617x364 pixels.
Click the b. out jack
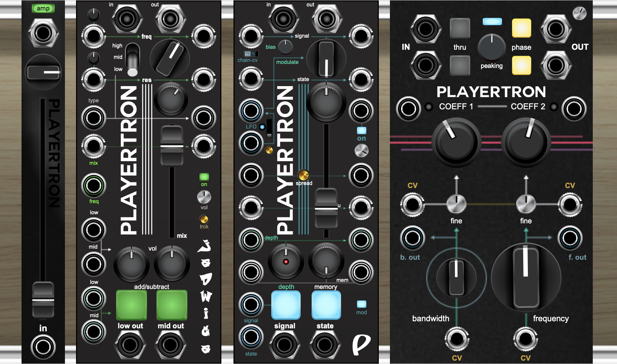(x=412, y=238)
